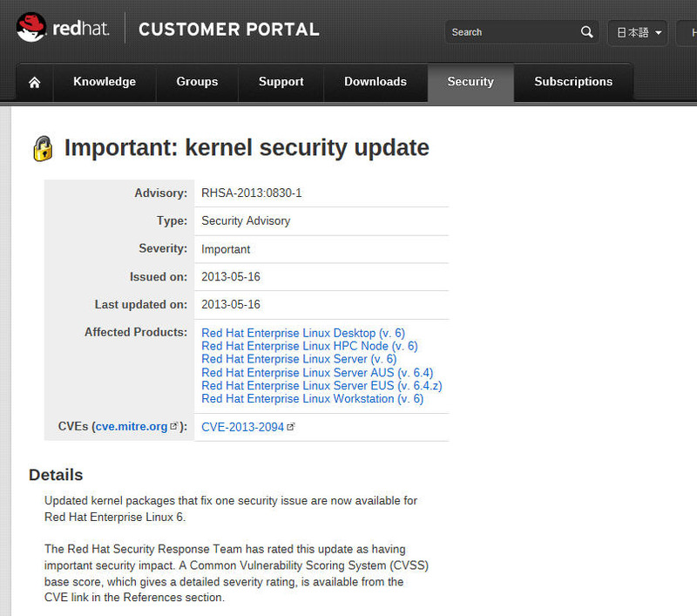Open the Groups menu
This screenshot has height=616, width=697.
coord(197,82)
